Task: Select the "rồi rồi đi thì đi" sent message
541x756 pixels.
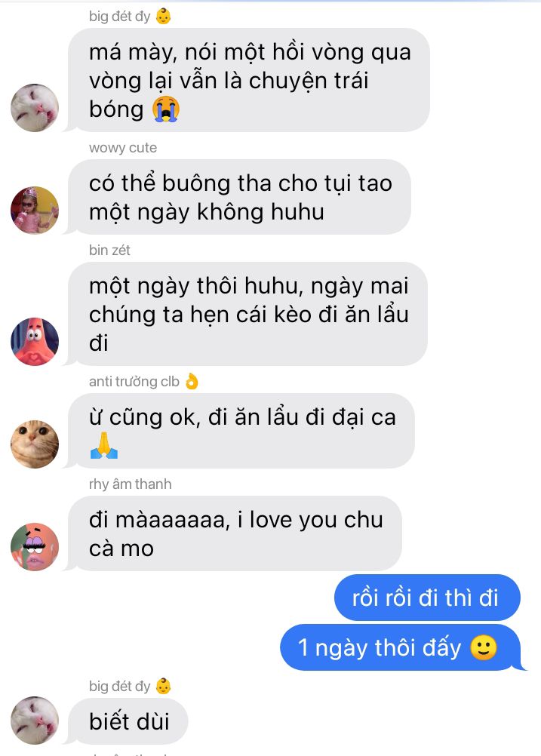Action: pos(427,598)
